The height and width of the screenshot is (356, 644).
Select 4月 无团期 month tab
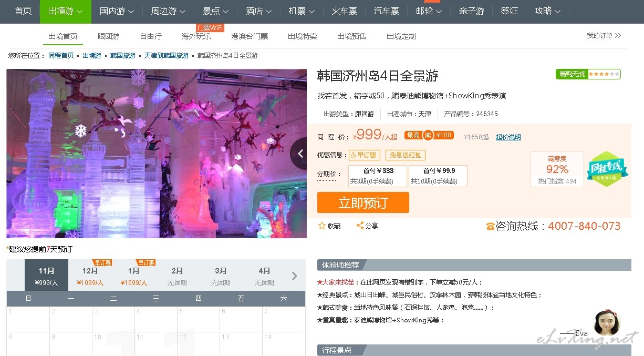[264, 275]
